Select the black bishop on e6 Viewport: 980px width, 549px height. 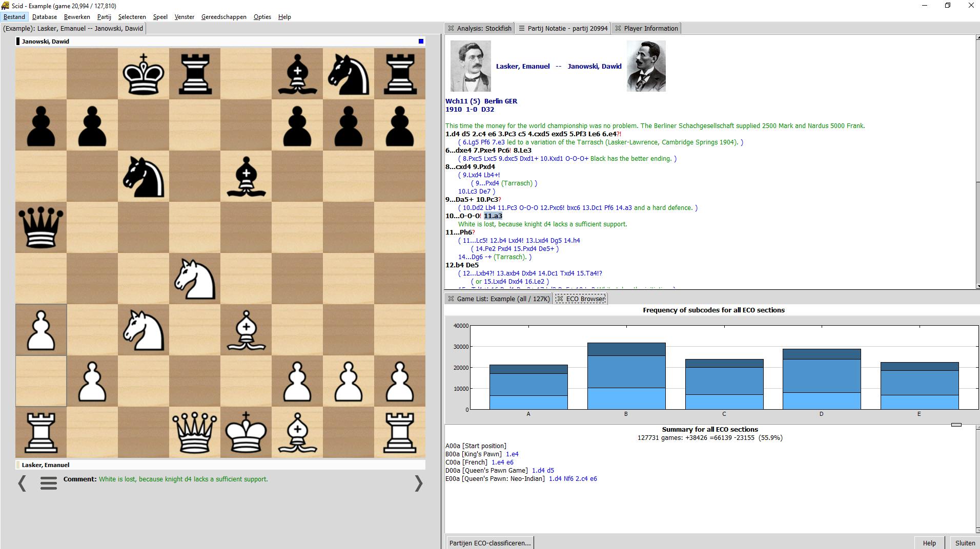[246, 176]
